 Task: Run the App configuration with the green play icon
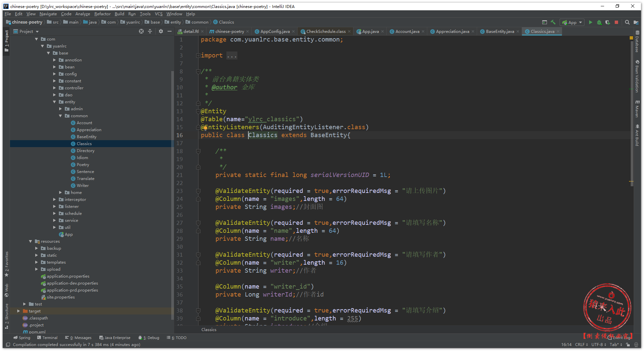coord(590,22)
